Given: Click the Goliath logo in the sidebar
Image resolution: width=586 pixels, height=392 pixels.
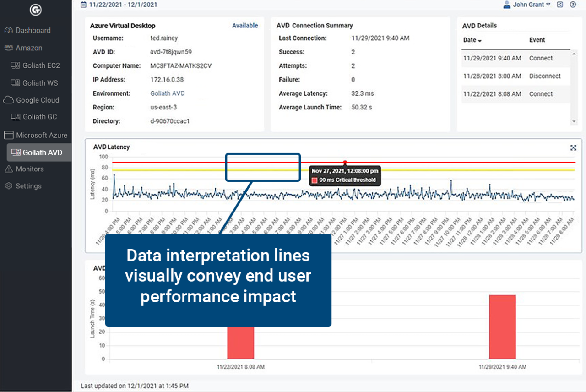Looking at the screenshot, I should 35,10.
